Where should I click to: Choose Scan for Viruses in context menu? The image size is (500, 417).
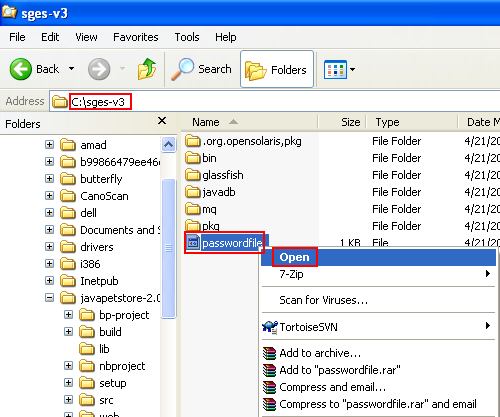(378, 300)
